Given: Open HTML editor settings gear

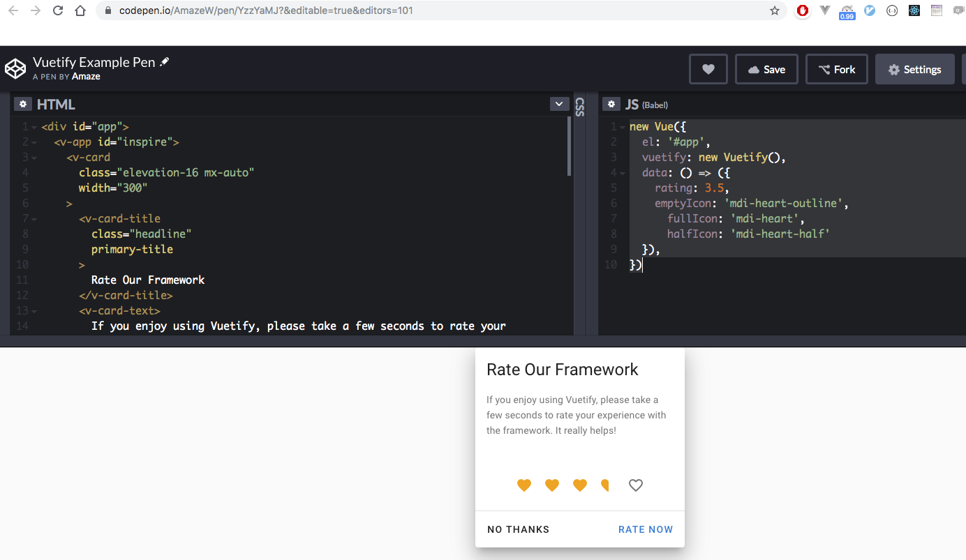Looking at the screenshot, I should [x=23, y=104].
